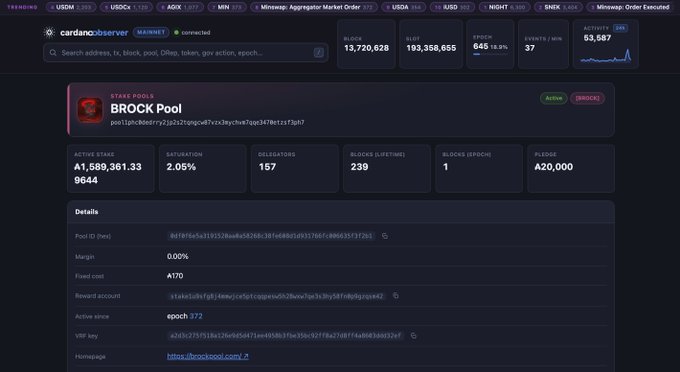Click the cardanoobserver logo icon
Viewport: 680px width, 372px height.
tap(49, 32)
